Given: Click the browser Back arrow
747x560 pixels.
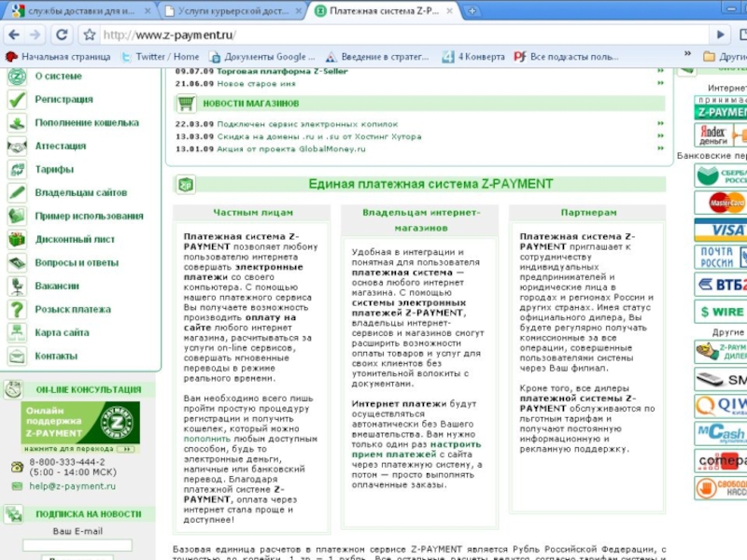Looking at the screenshot, I should click(14, 35).
